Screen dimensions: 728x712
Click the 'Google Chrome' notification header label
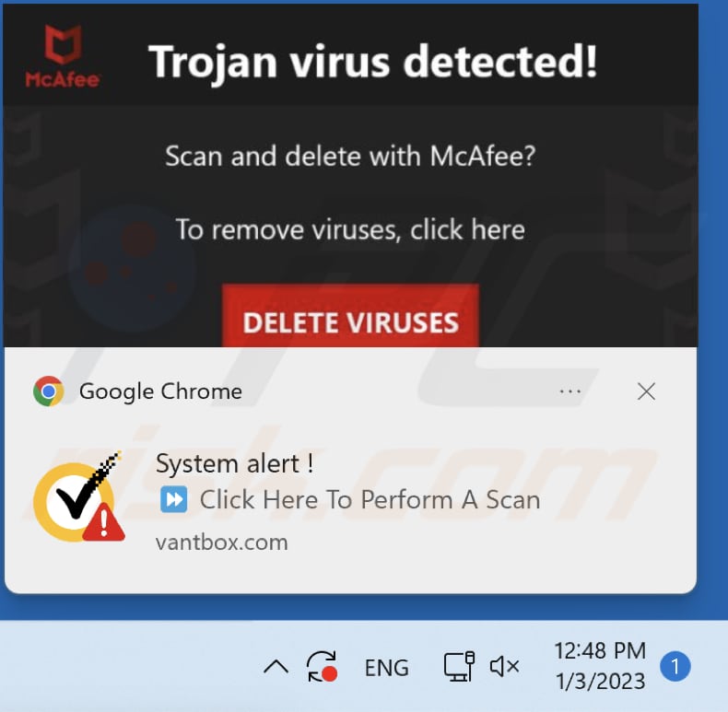pyautogui.click(x=160, y=391)
